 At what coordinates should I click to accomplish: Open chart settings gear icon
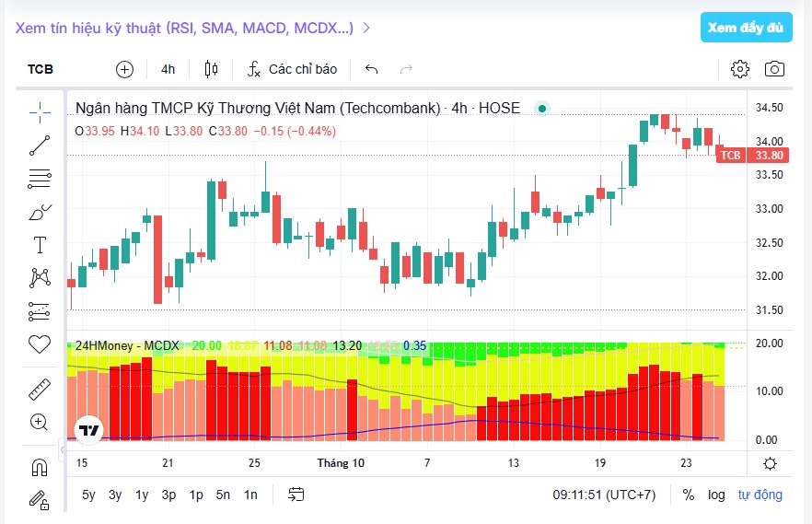[739, 69]
